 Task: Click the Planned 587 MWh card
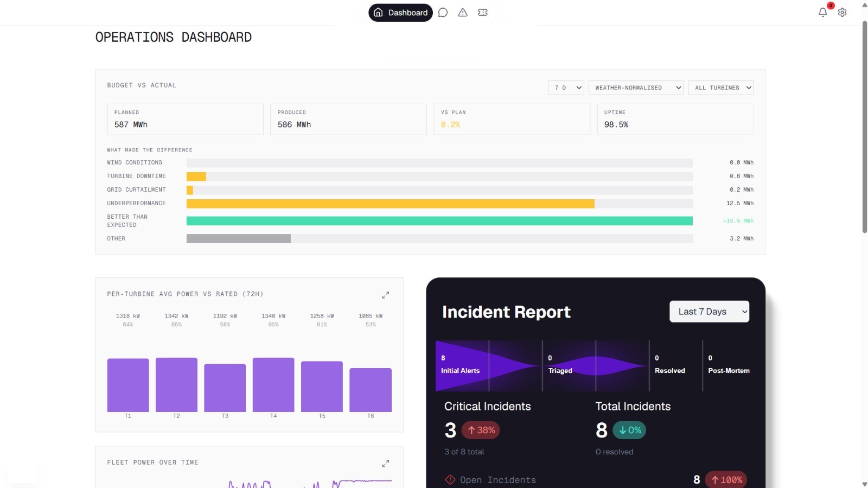tap(185, 119)
